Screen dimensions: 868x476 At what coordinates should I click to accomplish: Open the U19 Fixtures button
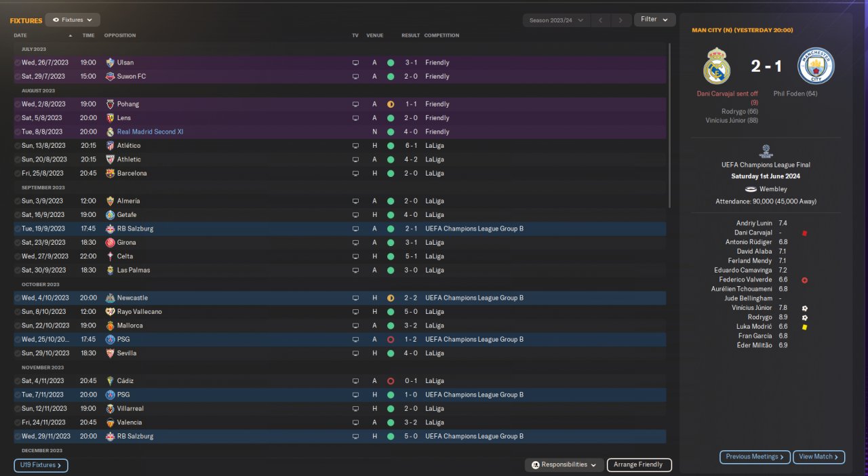[x=41, y=465]
